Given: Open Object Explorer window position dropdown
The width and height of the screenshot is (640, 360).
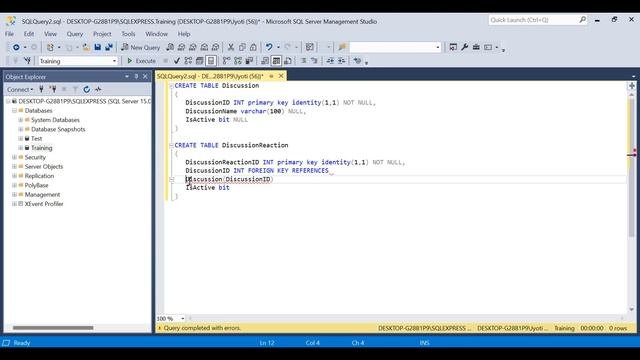Looking at the screenshot, I should tap(127, 76).
